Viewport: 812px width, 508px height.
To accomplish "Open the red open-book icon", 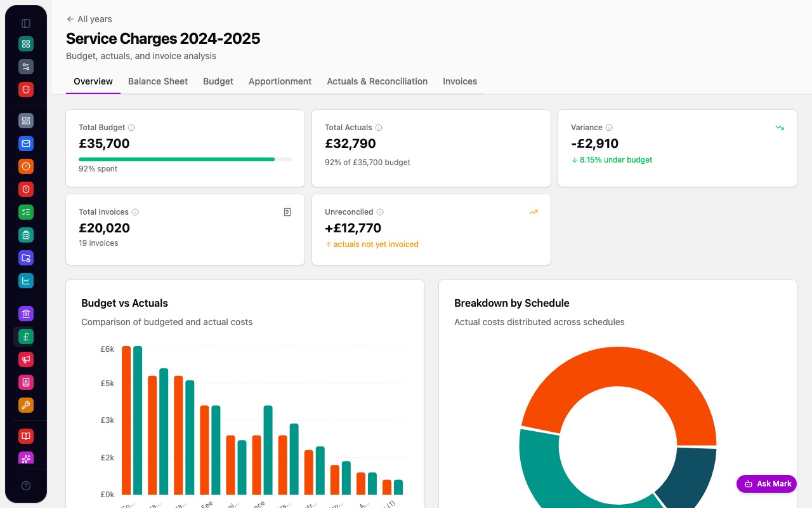I will 26,436.
